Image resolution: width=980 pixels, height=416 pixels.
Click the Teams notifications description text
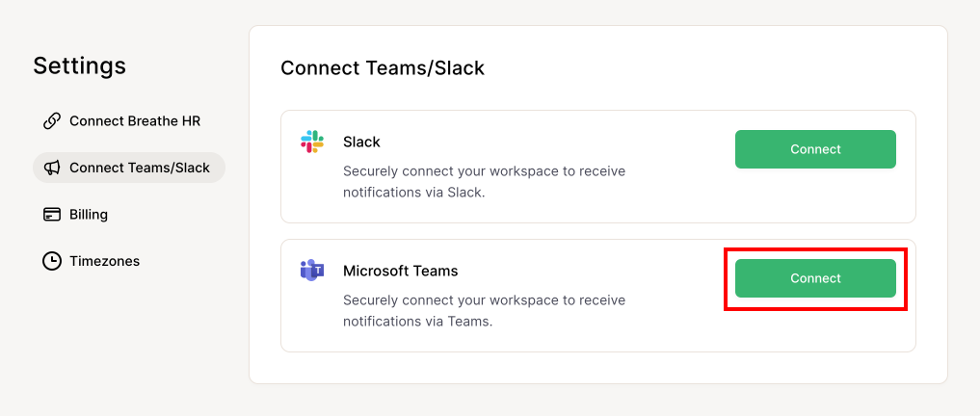[484, 311]
